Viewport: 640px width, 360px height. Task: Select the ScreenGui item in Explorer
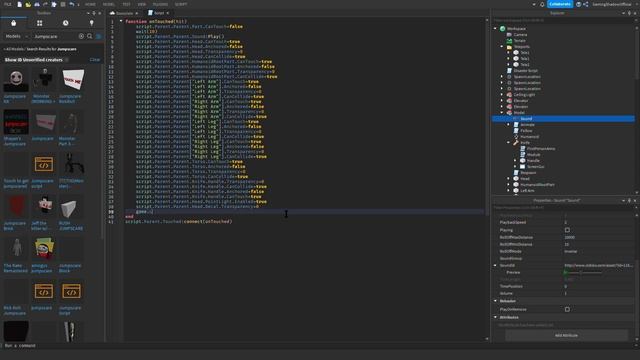[535, 167]
